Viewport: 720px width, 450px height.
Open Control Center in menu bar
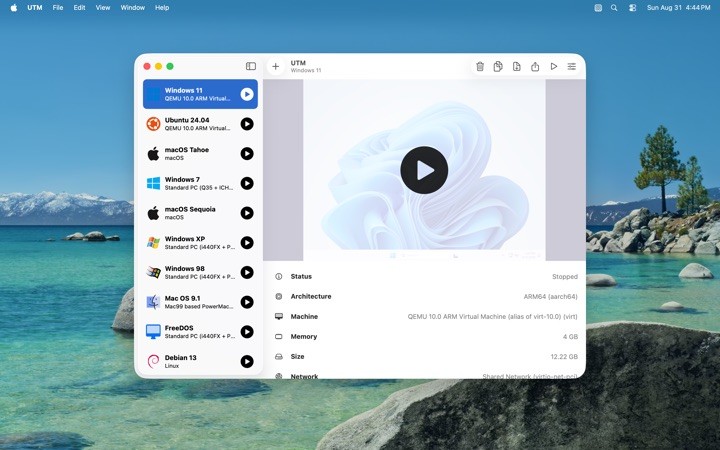pyautogui.click(x=633, y=8)
